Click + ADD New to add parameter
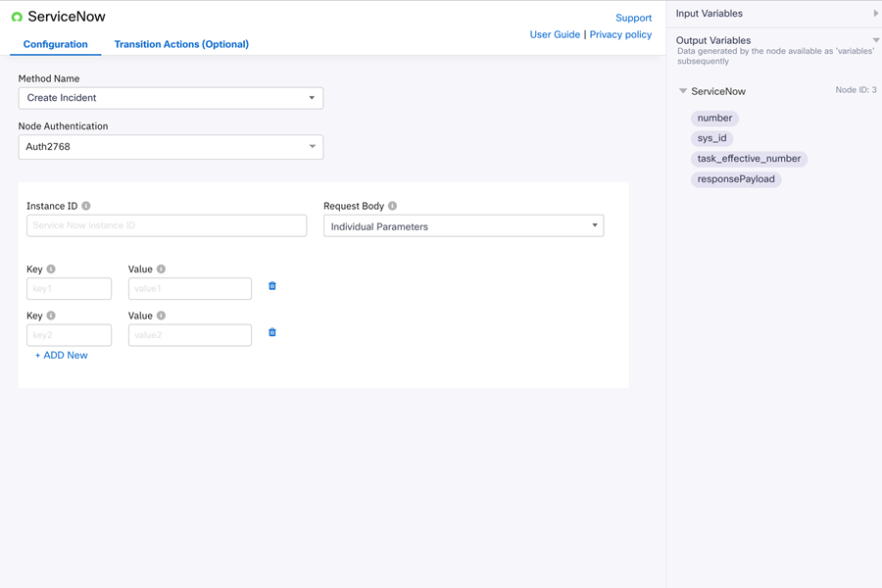Viewport: 882px width, 588px height. pos(62,355)
